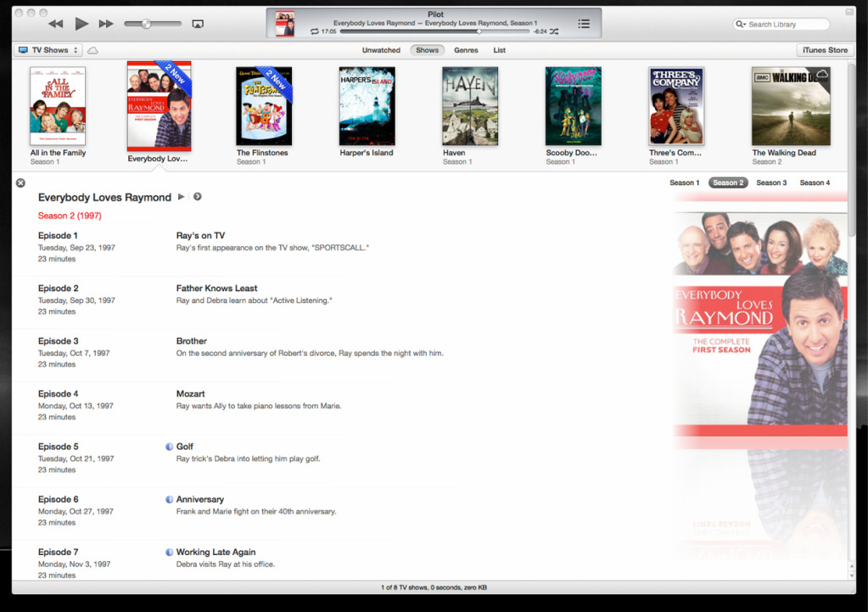Click Episode 1 label
This screenshot has height=612, width=868.
[58, 235]
